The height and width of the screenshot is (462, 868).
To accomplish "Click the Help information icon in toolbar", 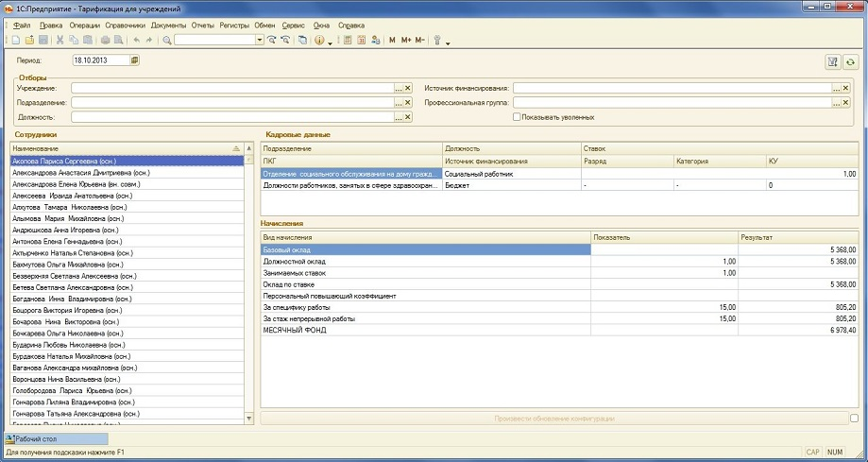I will (319, 40).
